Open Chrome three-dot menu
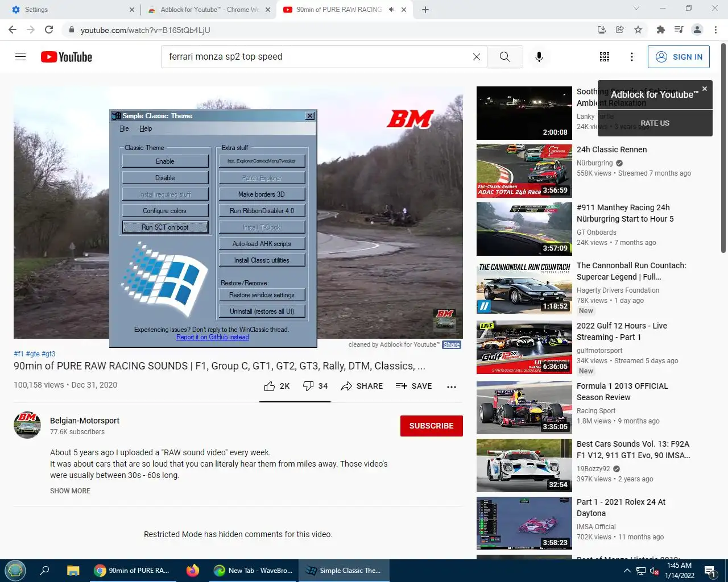The image size is (728, 582). (716, 30)
